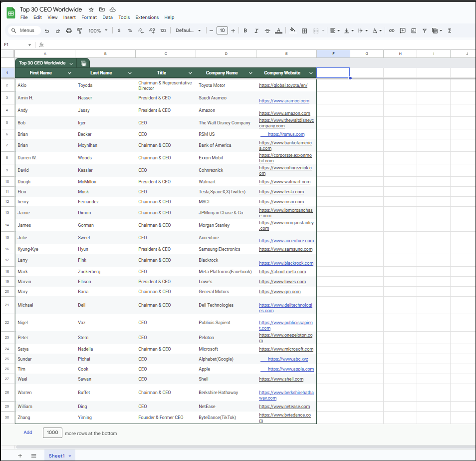
Task: Open text wrapping dropdown
Action: [x=363, y=30]
